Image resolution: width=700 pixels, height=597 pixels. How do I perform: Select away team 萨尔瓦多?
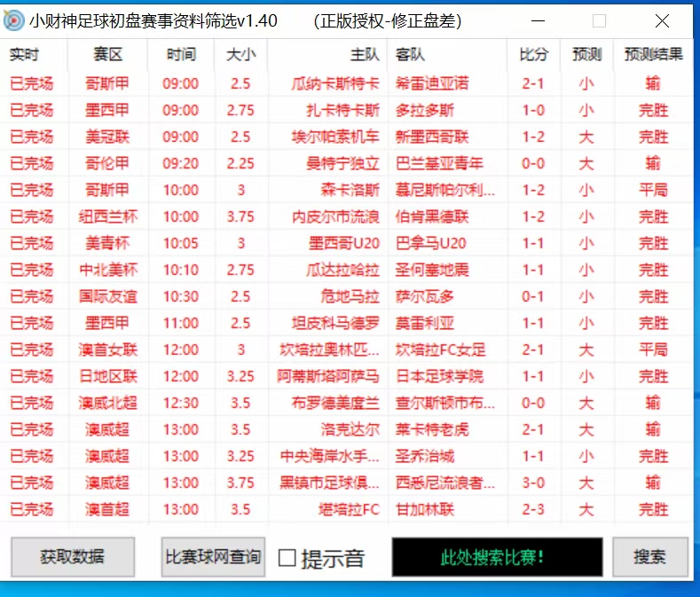(x=425, y=296)
